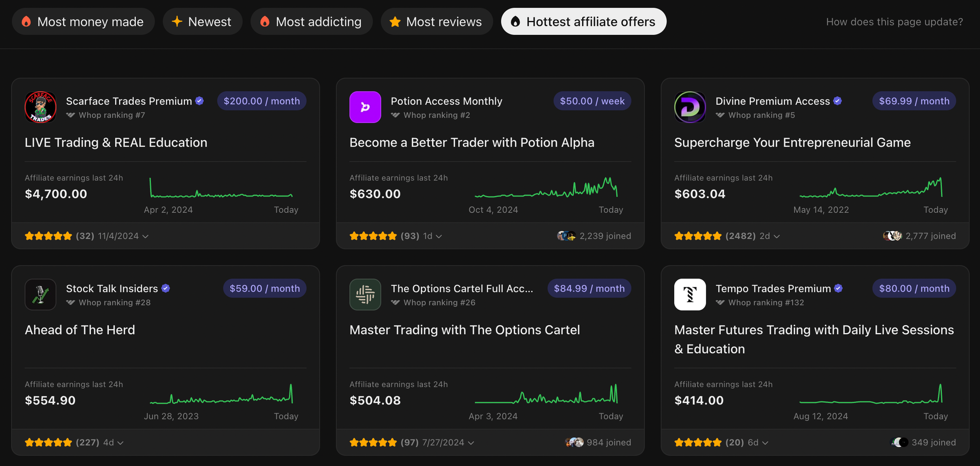Click the $50.00 / week price badge

pyautogui.click(x=592, y=101)
